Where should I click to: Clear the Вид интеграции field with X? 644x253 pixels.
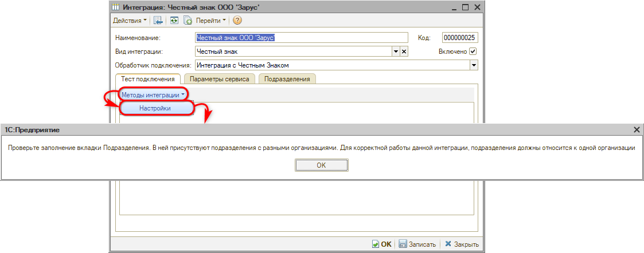(x=403, y=52)
